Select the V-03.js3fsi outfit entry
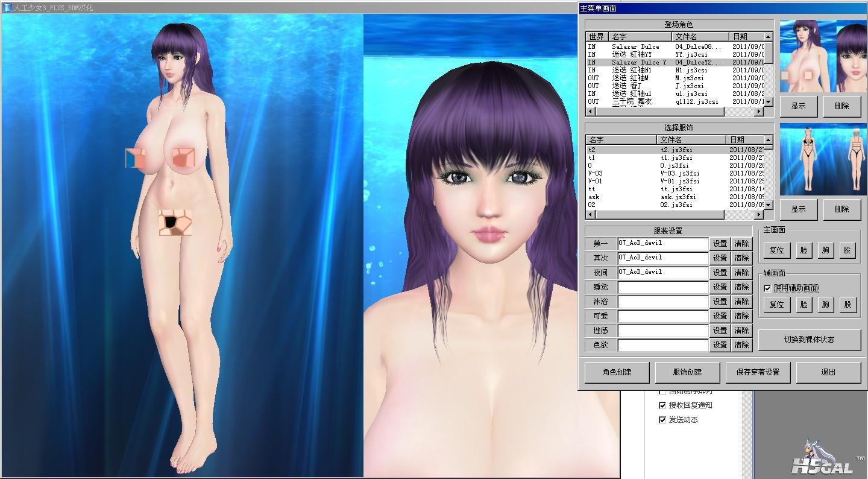Image resolution: width=868 pixels, height=479 pixels. pyautogui.click(x=675, y=173)
